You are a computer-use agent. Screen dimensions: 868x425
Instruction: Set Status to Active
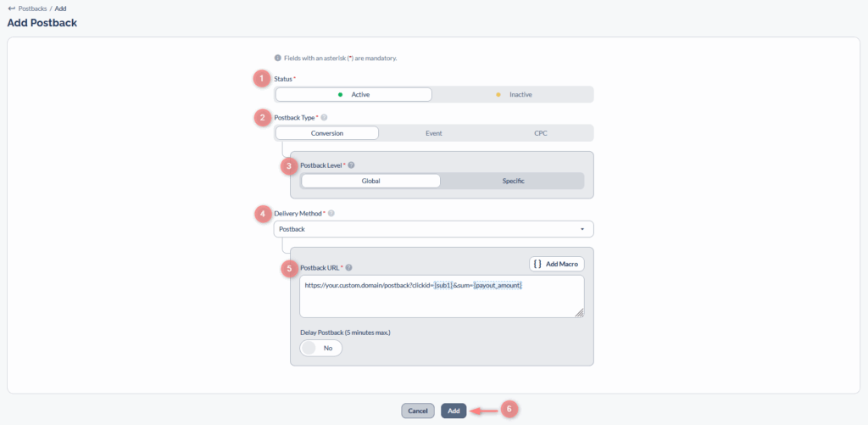(x=353, y=94)
